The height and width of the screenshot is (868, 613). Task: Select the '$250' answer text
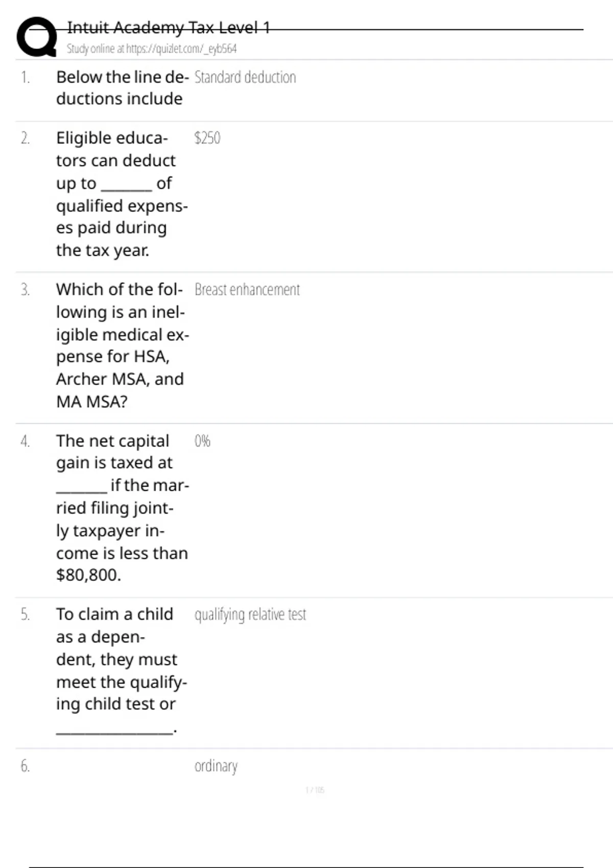(207, 138)
